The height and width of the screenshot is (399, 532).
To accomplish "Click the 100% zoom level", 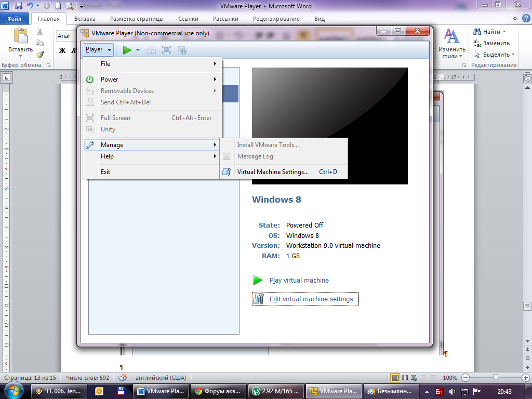I will click(x=450, y=378).
